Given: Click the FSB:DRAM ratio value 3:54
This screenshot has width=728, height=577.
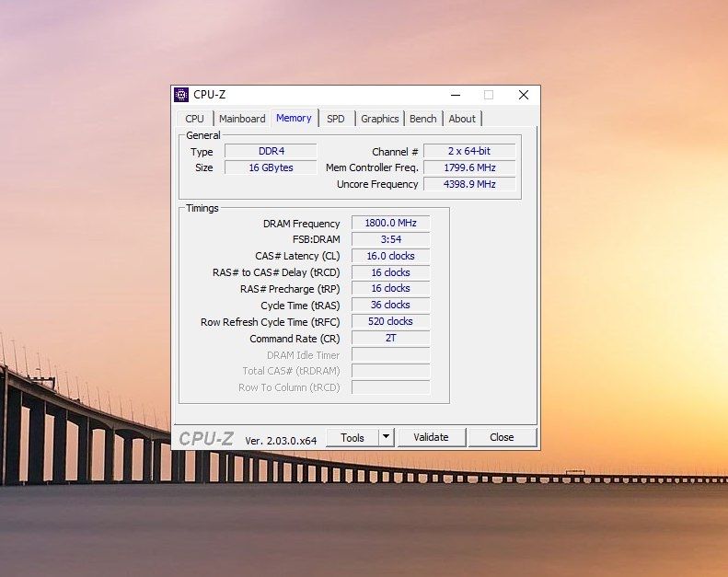Looking at the screenshot, I should 391,239.
